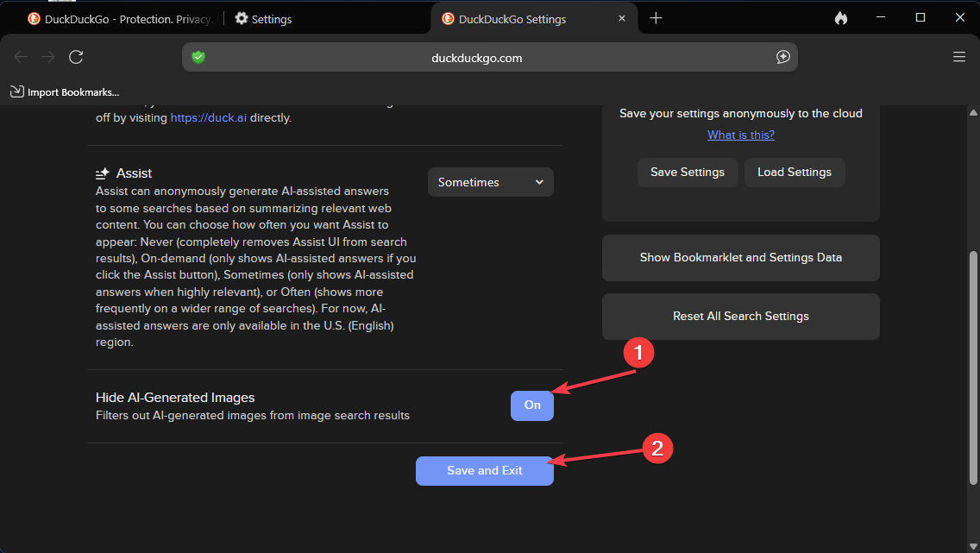The height and width of the screenshot is (553, 980).
Task: Click the Load Settings button
Action: 794,172
